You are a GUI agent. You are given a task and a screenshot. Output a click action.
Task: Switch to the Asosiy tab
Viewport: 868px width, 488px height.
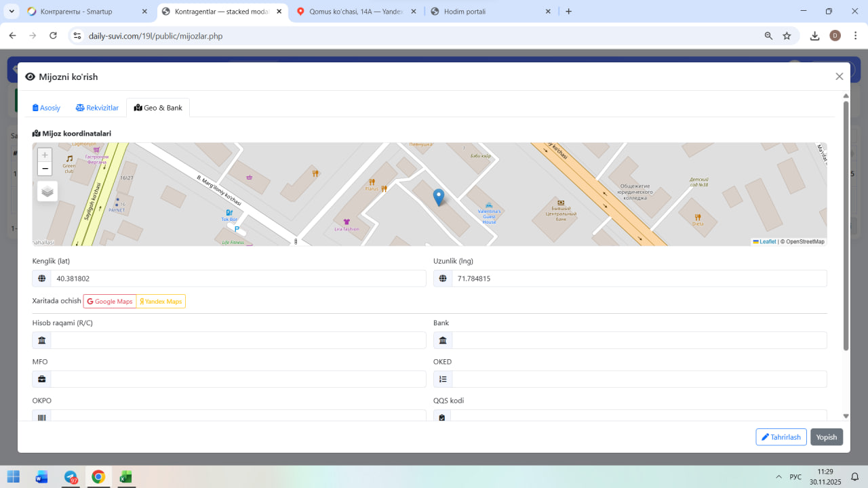click(x=47, y=108)
